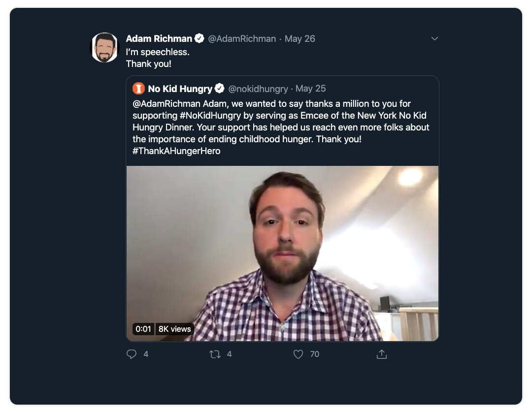Click Adam Richman's verified badge

click(199, 38)
